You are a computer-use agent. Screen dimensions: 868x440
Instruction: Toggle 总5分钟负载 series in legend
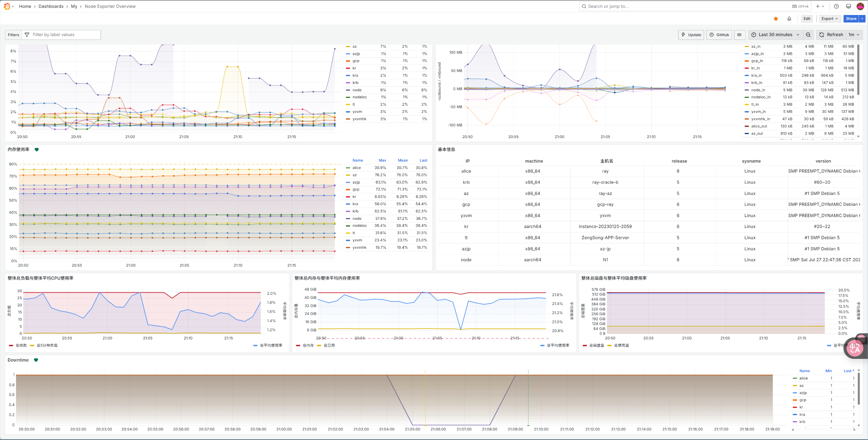(47, 346)
